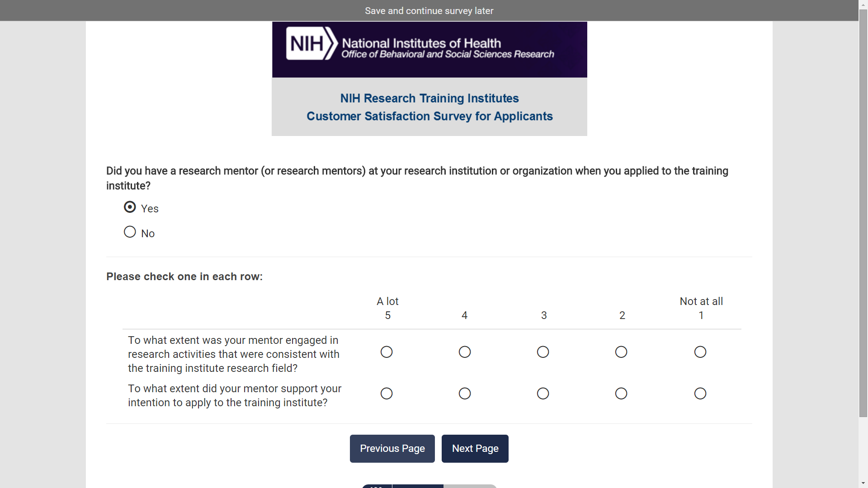Select Yes for having a research mentor

coord(130,207)
